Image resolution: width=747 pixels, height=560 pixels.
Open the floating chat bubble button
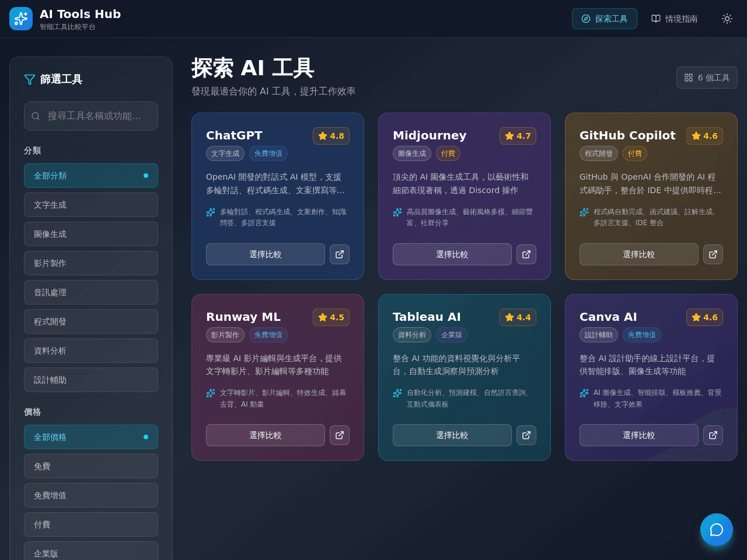717,530
